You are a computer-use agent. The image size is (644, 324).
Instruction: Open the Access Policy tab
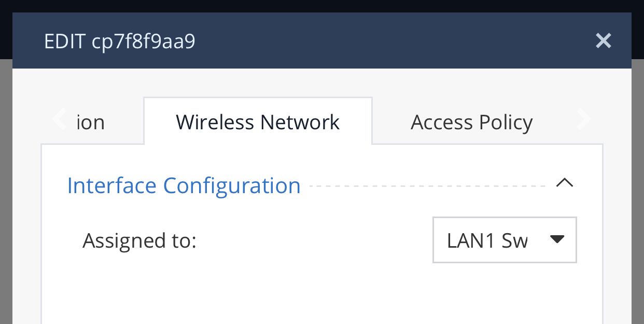pyautogui.click(x=471, y=122)
